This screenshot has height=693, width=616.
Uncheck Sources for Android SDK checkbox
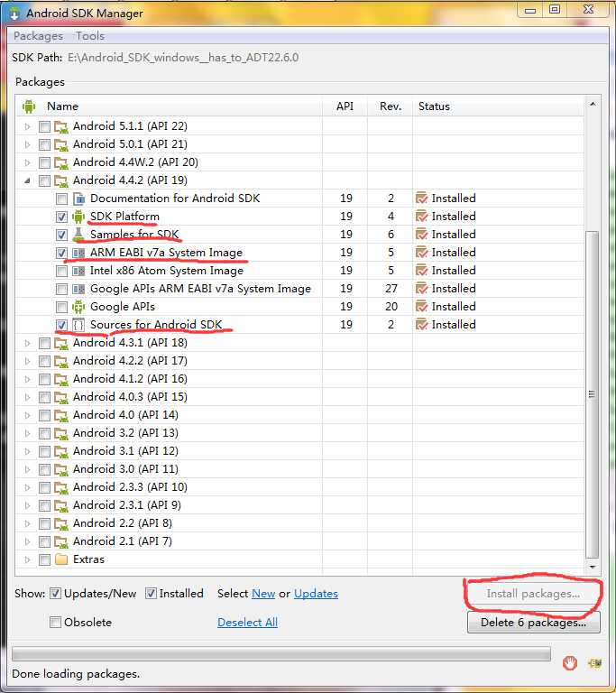[x=61, y=325]
